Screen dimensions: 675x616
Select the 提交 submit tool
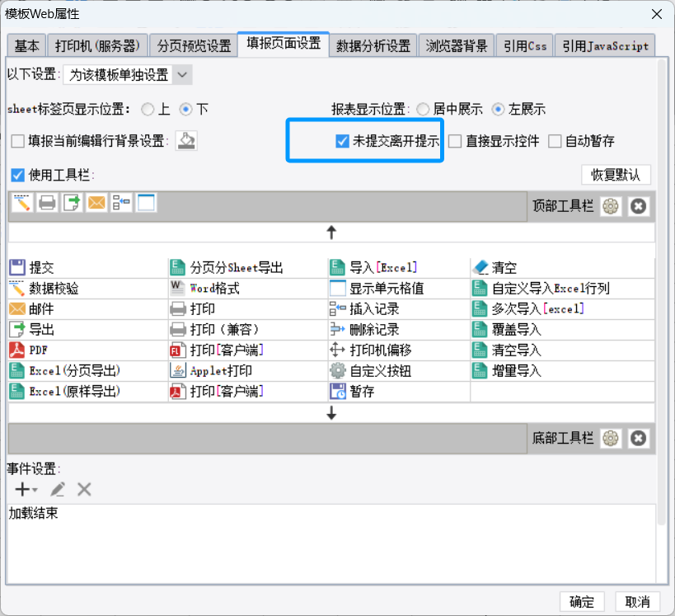[88, 268]
